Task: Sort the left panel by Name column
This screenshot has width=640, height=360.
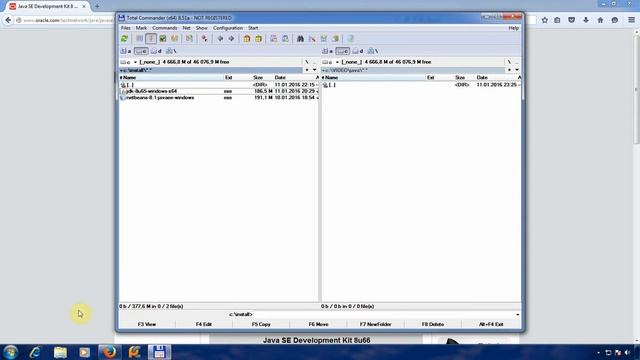Action: (x=171, y=78)
